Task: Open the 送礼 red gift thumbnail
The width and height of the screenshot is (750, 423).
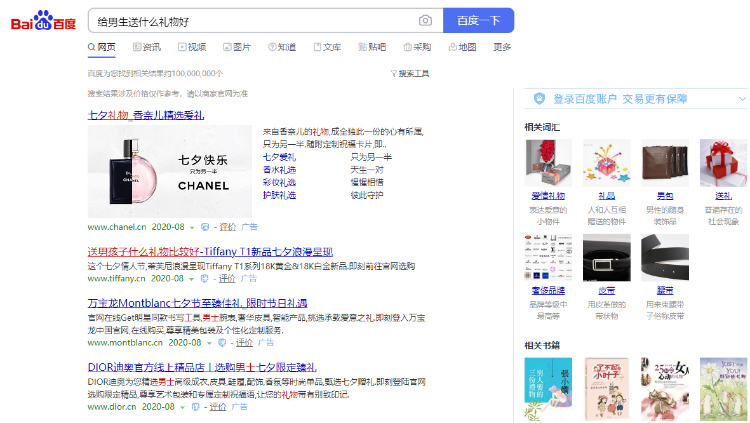Action: click(x=723, y=163)
